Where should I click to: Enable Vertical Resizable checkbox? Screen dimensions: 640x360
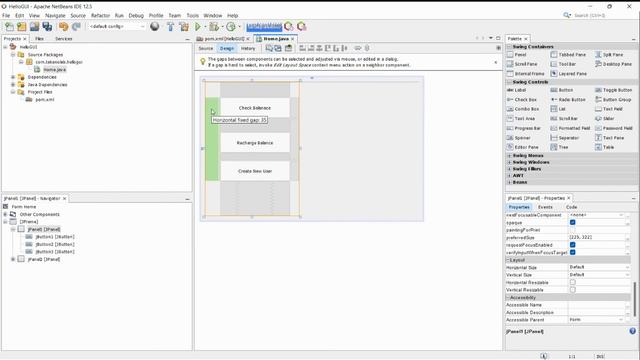pyautogui.click(x=573, y=289)
